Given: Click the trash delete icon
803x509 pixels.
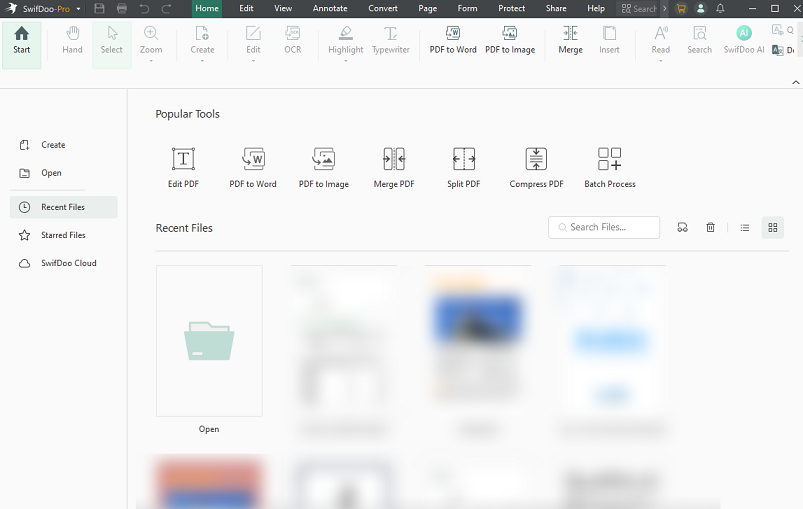Looking at the screenshot, I should pyautogui.click(x=710, y=227).
